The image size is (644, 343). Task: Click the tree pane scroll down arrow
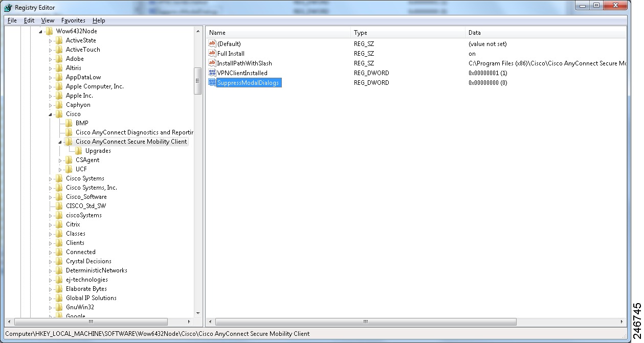198,313
